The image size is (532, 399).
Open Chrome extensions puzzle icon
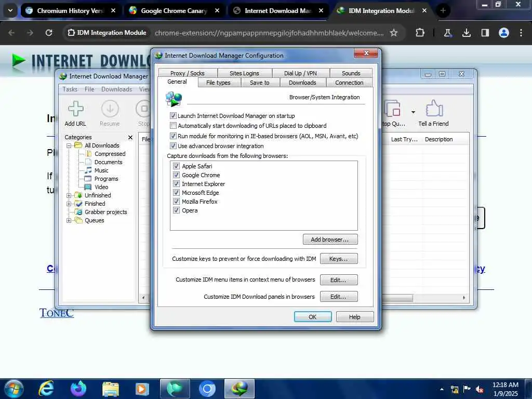(x=420, y=33)
